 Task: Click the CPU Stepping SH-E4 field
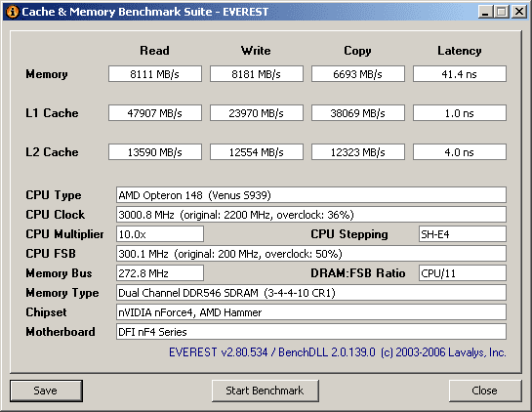(x=463, y=234)
